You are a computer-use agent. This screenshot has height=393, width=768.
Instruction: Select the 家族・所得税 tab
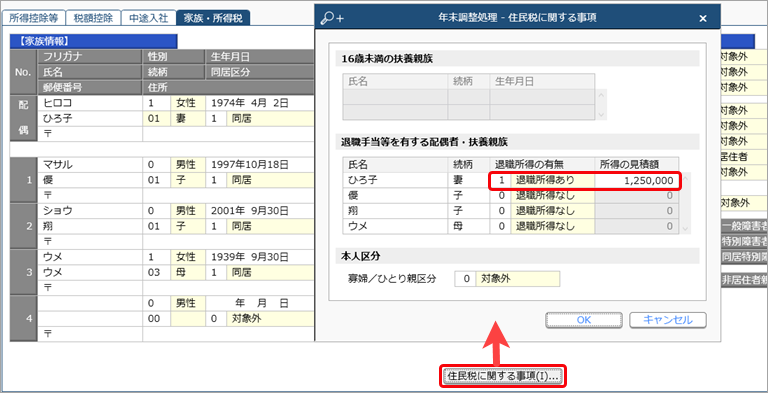[x=213, y=18]
